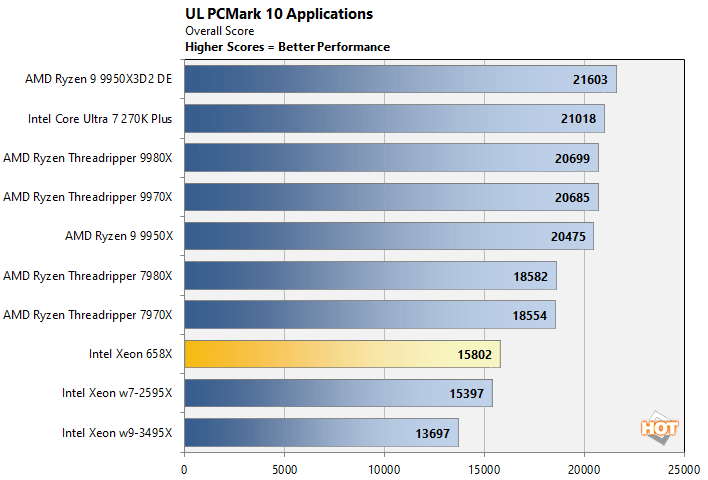Select the 'AMD Ryzen Threadripper 9980X' label
This screenshot has height=480, width=708.
pyautogui.click(x=88, y=158)
